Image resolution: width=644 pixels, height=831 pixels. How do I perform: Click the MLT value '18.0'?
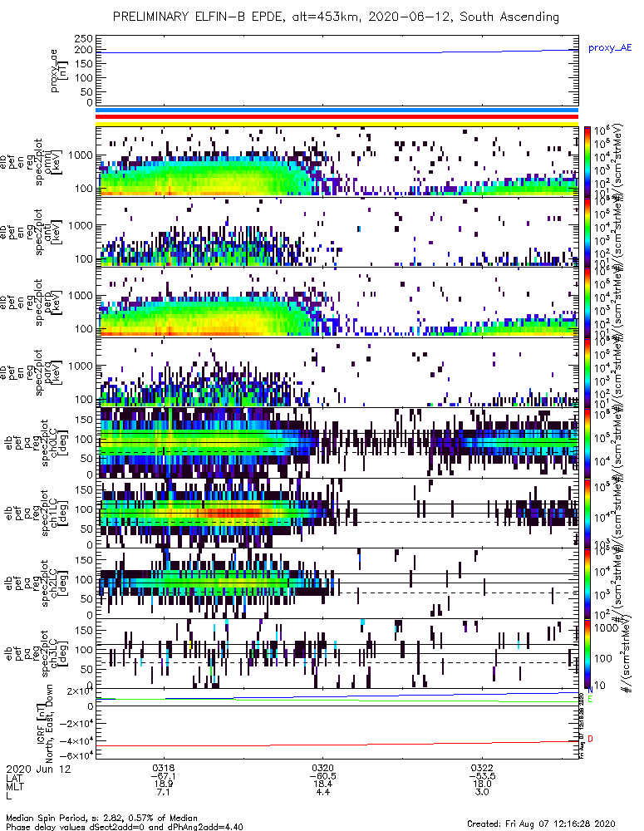[x=482, y=784]
